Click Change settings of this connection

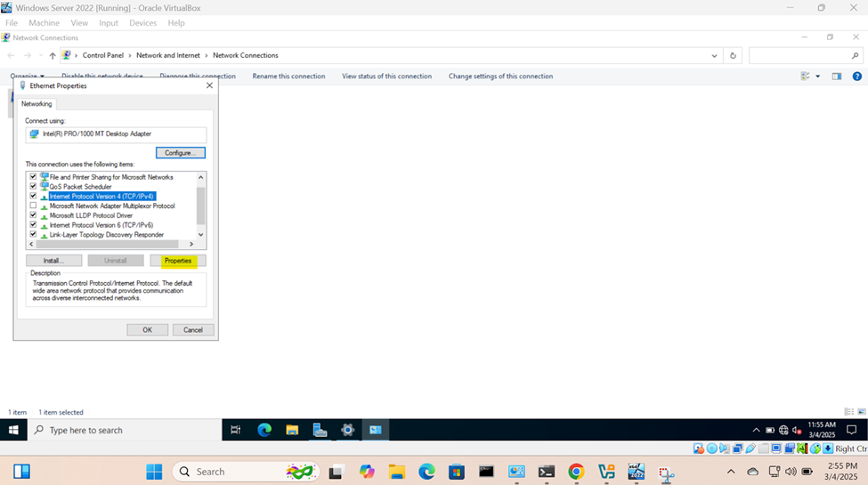(x=500, y=77)
